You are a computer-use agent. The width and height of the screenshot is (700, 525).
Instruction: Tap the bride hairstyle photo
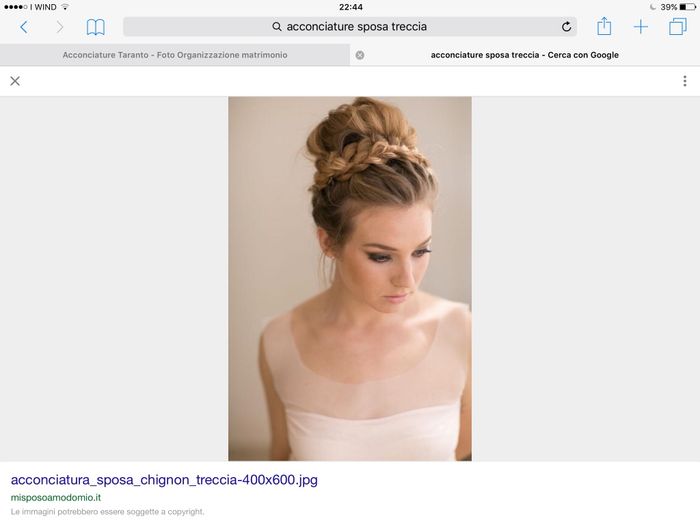(x=349, y=278)
